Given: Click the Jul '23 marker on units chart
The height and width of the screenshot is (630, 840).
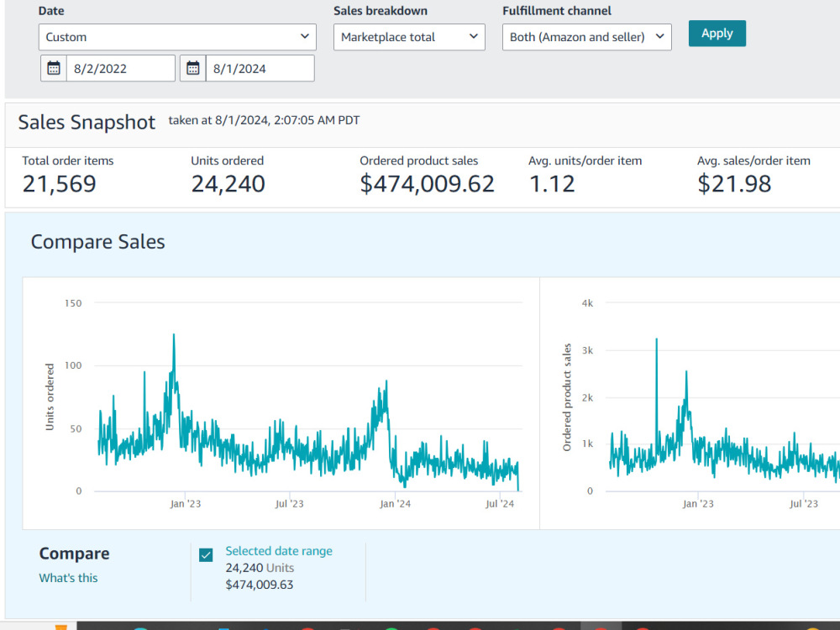Looking at the screenshot, I should [x=289, y=503].
